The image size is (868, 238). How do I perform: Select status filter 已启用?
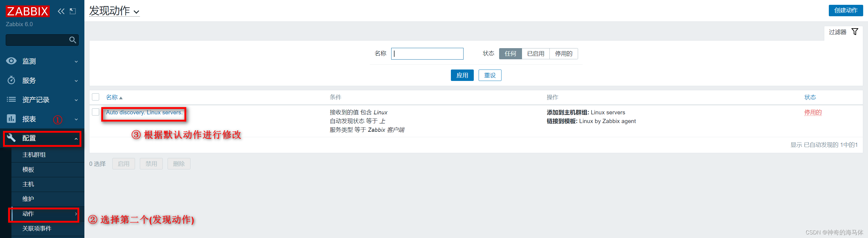pyautogui.click(x=536, y=54)
